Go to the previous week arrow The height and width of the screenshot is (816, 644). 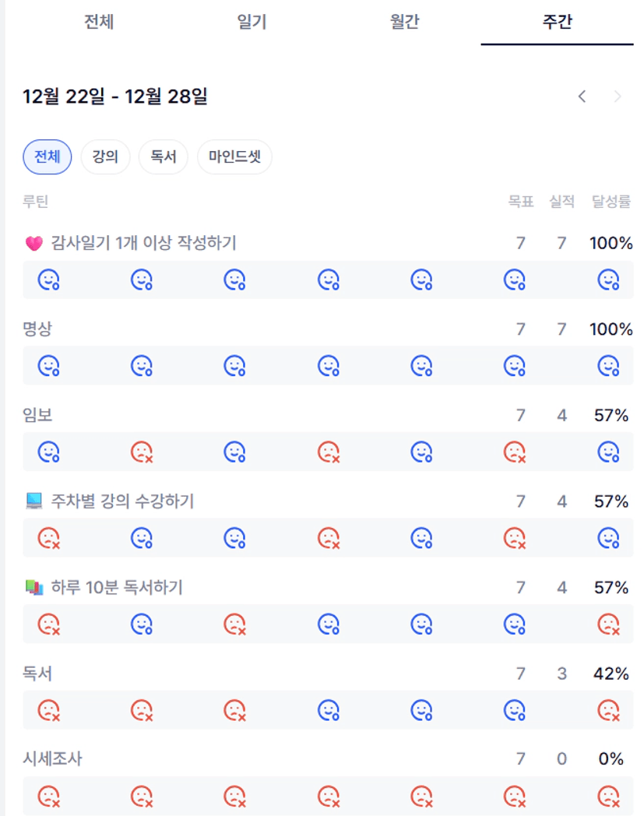[582, 97]
